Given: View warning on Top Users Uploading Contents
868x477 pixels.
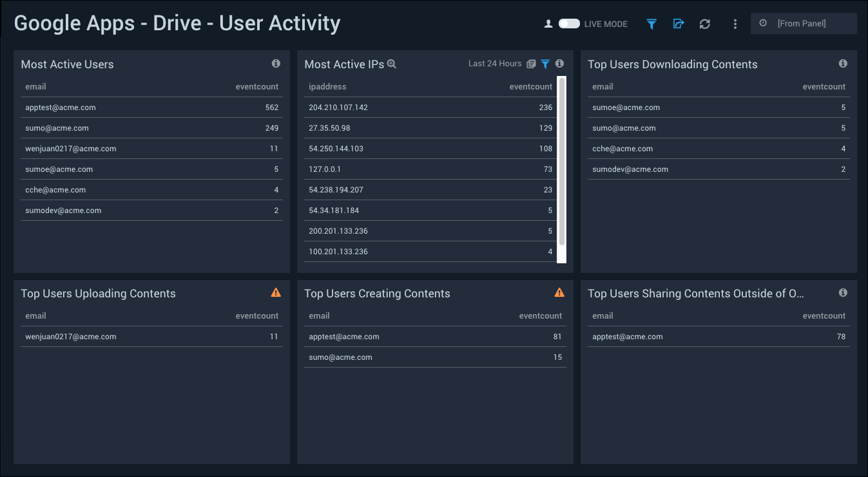Looking at the screenshot, I should pos(276,293).
